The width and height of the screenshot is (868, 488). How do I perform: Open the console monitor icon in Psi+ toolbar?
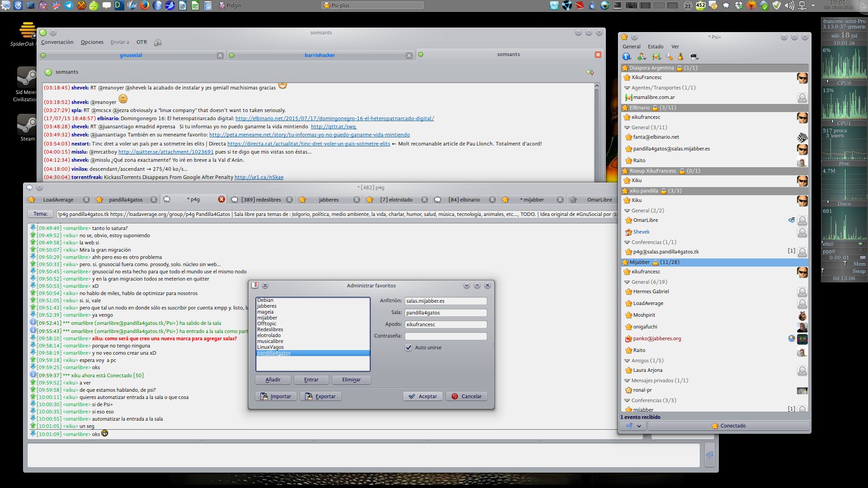point(694,56)
